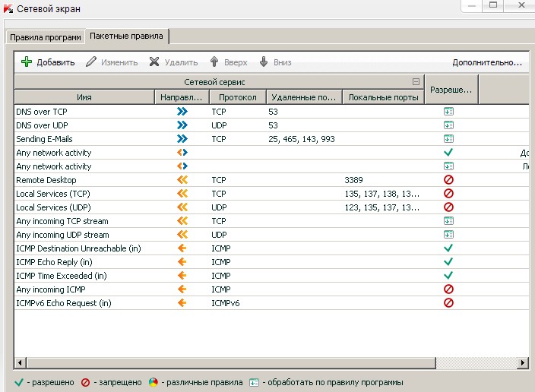Open the Дополнительно menu
Image resolution: width=535 pixels, height=392 pixels.
click(x=487, y=62)
